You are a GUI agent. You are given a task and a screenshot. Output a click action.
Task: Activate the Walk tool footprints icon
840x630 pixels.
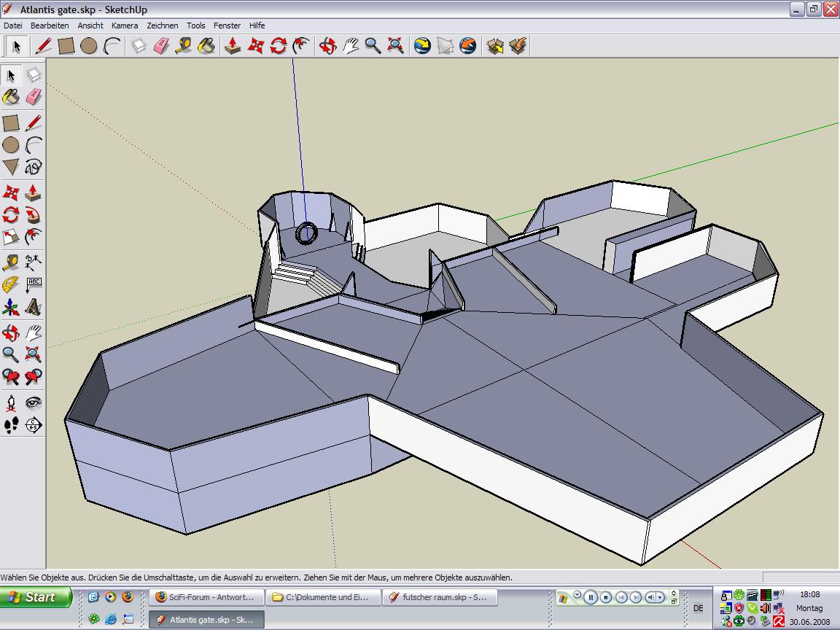(x=11, y=425)
